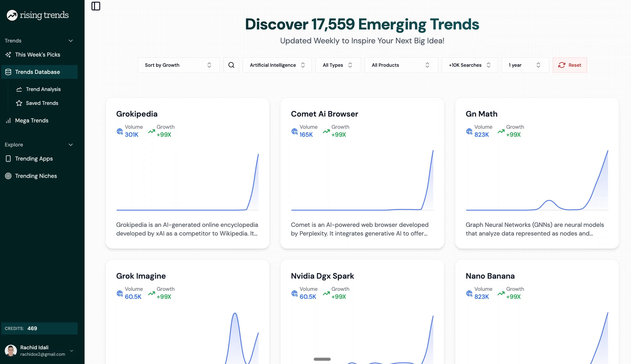Click the Trending Niches target icon
This screenshot has height=364, width=631.
[8, 176]
